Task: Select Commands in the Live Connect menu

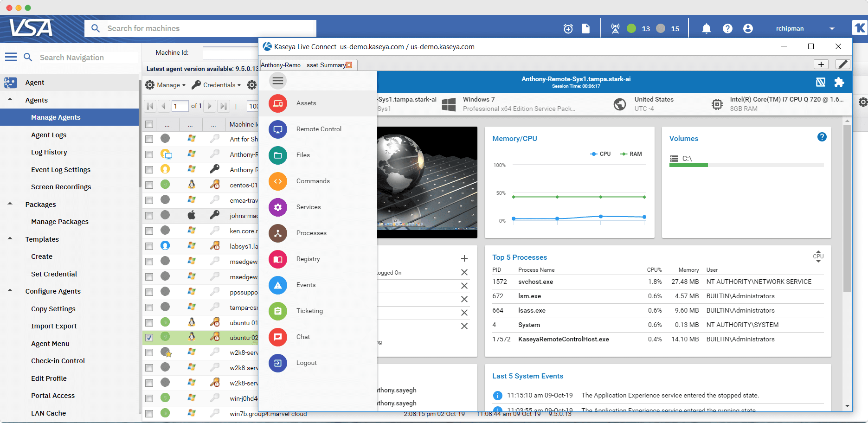Action: (313, 181)
